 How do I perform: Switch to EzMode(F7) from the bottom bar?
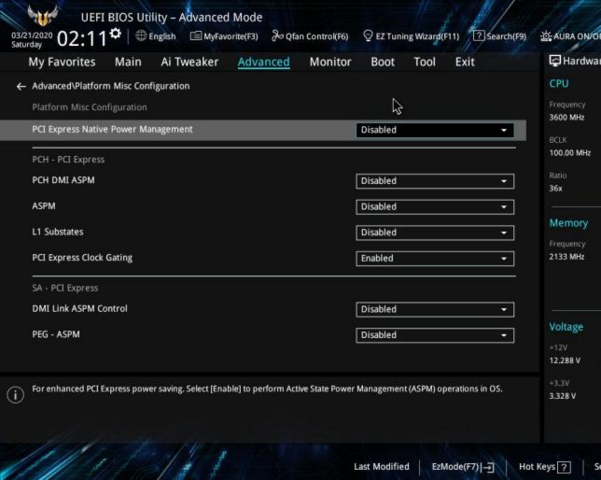[x=463, y=467]
